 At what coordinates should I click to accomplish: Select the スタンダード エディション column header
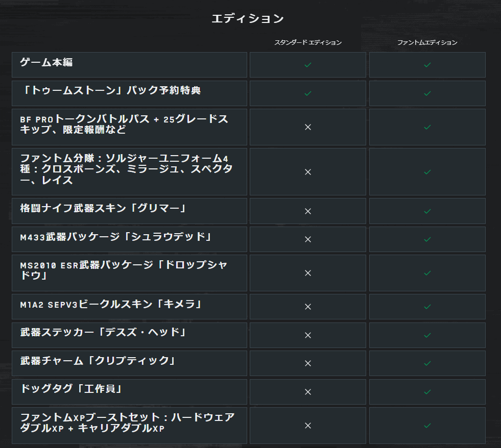tap(308, 42)
